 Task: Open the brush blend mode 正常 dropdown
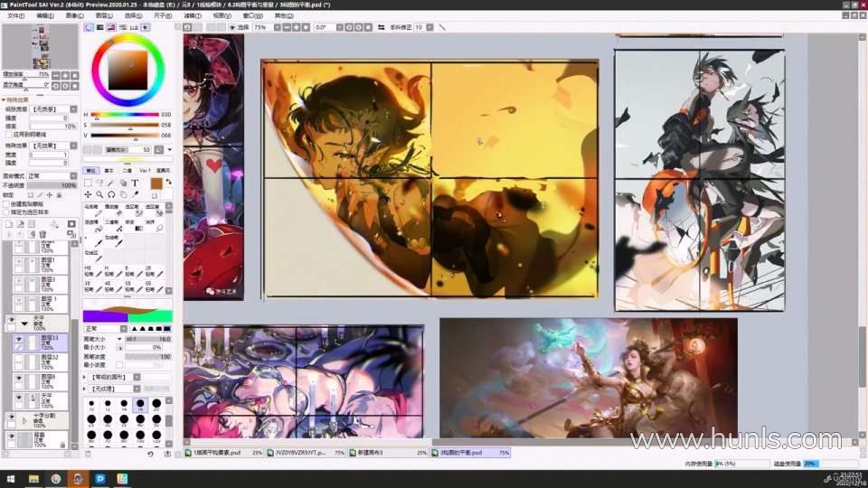[124, 329]
